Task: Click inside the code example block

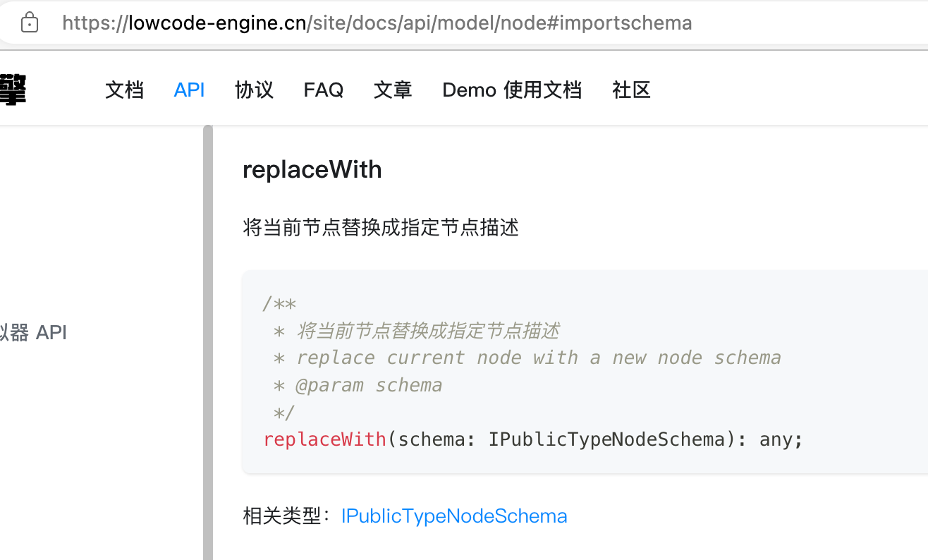Action: pyautogui.click(x=536, y=370)
